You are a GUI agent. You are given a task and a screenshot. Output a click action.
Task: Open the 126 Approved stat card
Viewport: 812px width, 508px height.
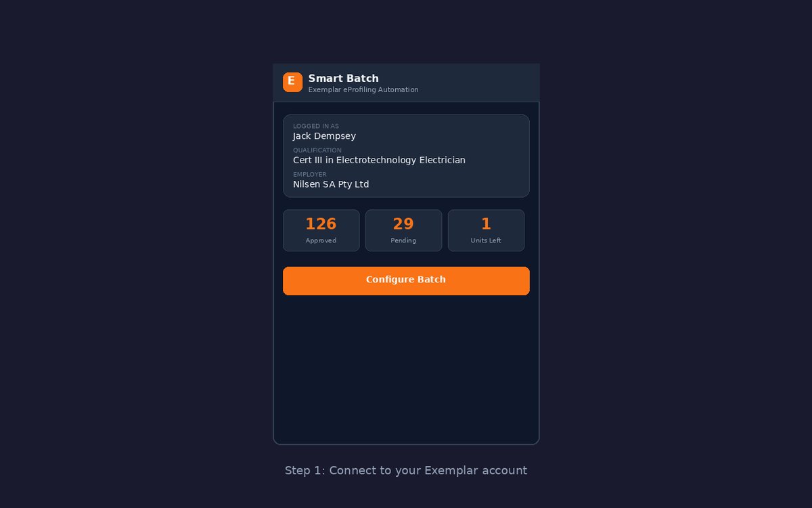pos(321,230)
